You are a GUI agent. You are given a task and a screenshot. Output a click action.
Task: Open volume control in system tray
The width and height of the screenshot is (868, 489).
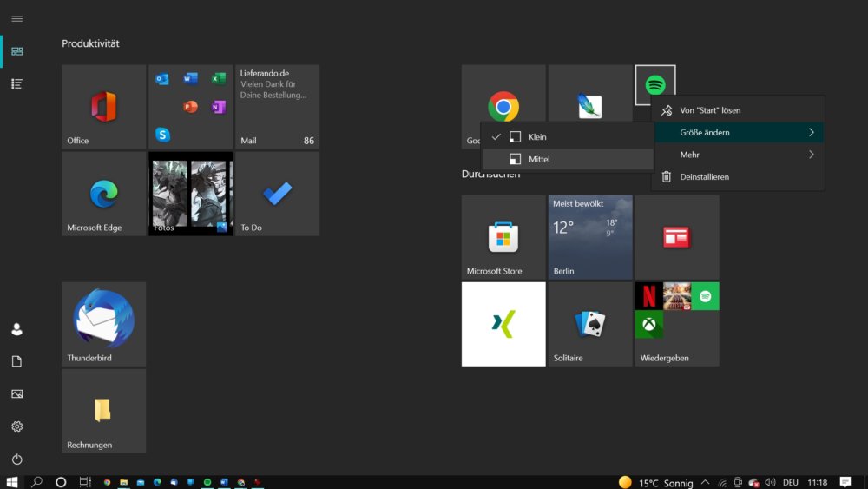[770, 482]
